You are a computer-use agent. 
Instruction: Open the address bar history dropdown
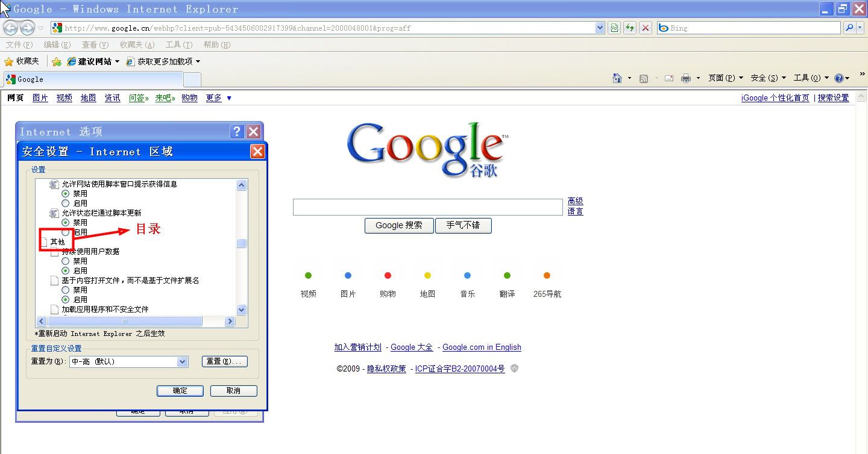pyautogui.click(x=600, y=28)
